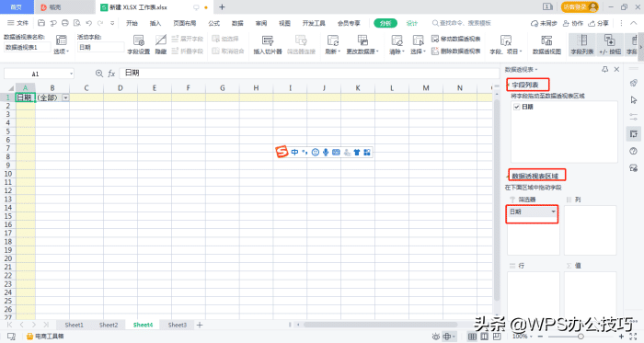Collapse the 数据透视表区域 section
Viewport: 644px width, 343px height.
(x=508, y=176)
